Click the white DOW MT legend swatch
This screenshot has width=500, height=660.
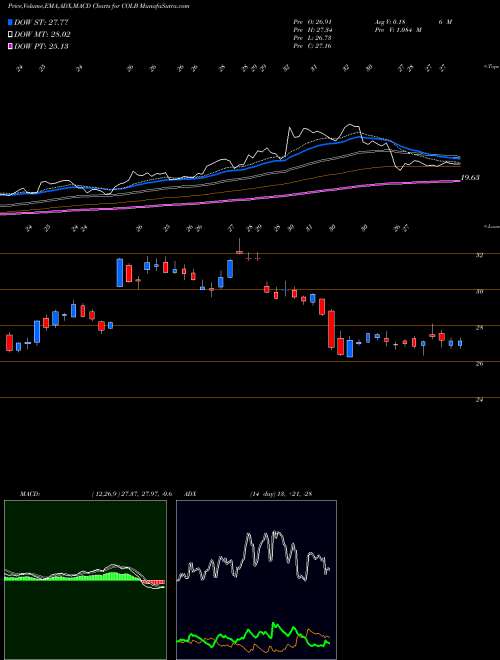pyautogui.click(x=11, y=35)
